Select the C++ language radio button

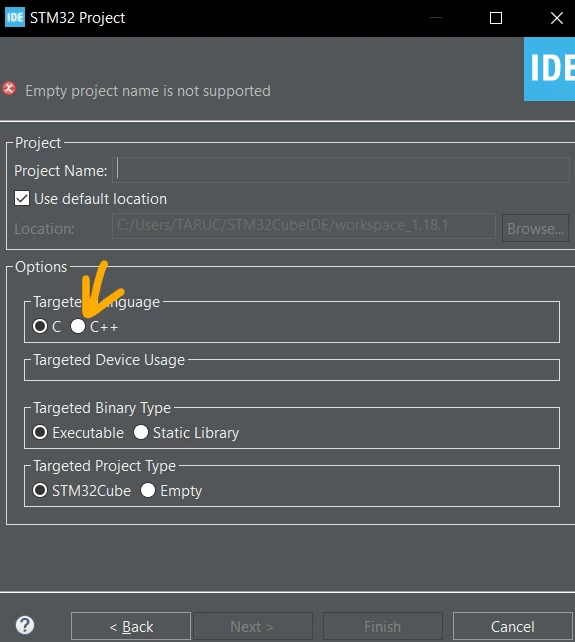coord(78,326)
